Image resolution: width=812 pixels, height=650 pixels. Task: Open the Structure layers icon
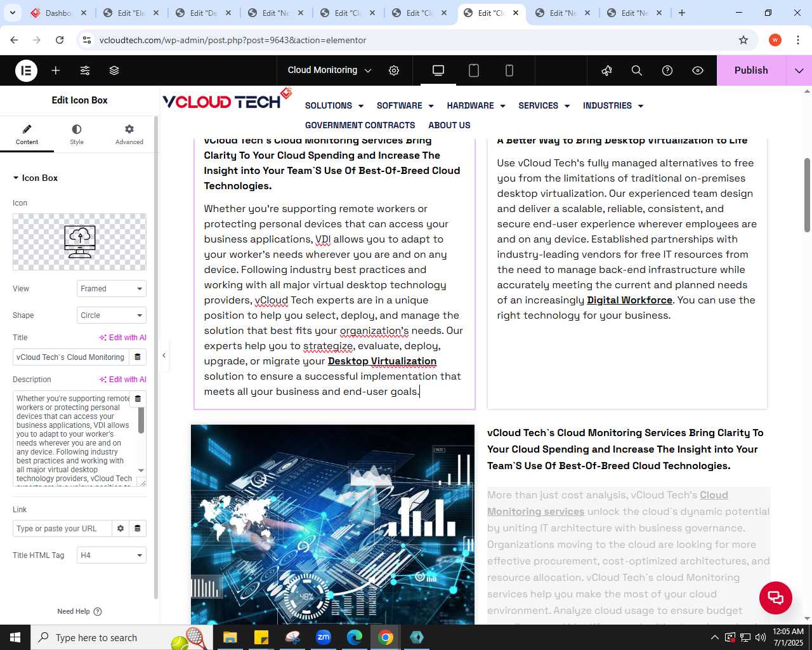coord(114,70)
